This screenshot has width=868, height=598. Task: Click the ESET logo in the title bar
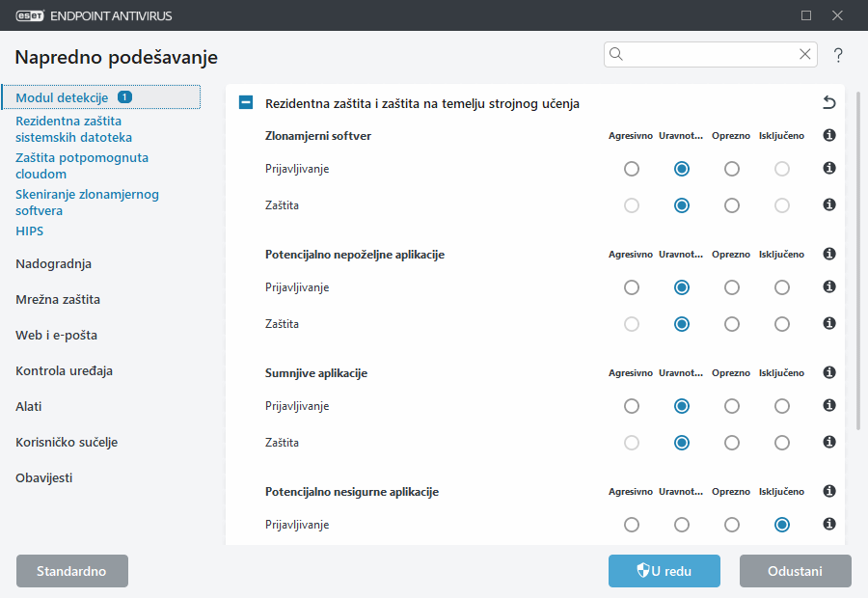point(29,15)
